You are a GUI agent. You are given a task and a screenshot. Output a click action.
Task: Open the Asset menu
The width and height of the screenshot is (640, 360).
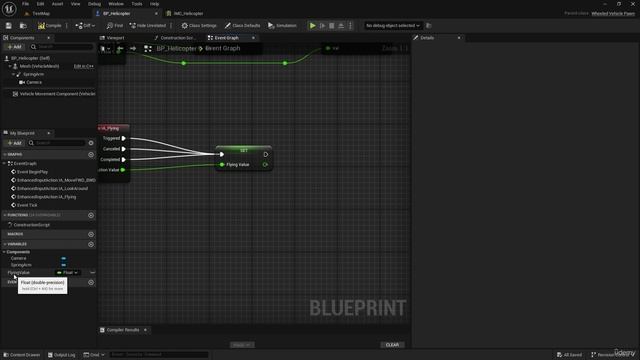point(58,4)
